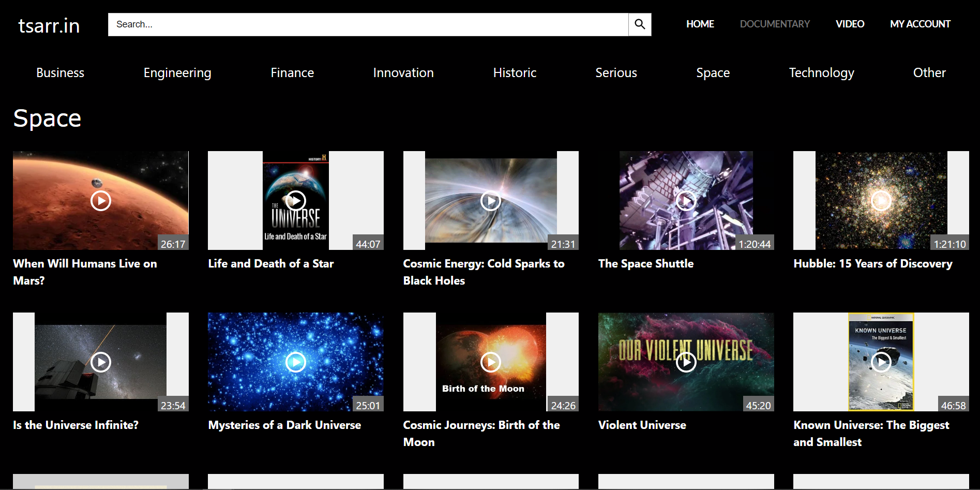This screenshot has width=980, height=490.
Task: Play 'Life and Death of a Star' video
Action: [296, 201]
